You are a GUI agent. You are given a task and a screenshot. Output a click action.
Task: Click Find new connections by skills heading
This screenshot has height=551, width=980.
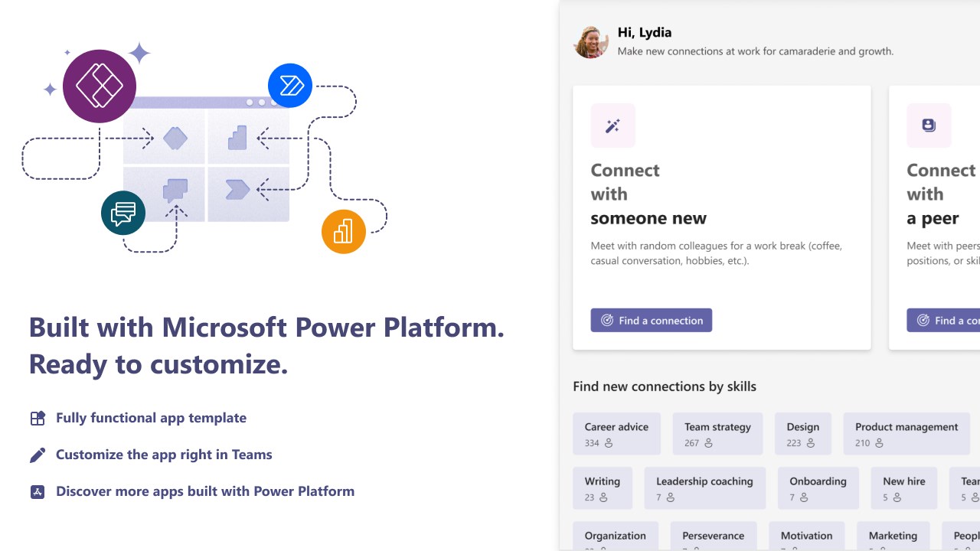point(665,386)
